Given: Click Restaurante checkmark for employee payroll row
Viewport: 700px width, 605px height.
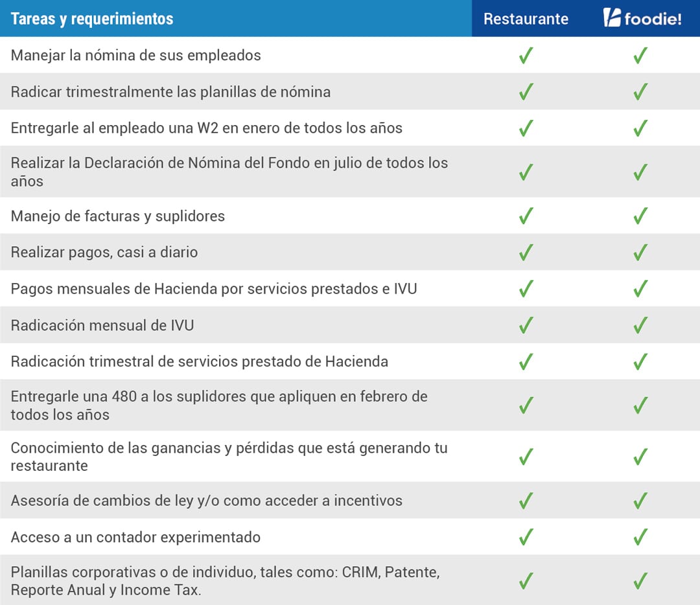Looking at the screenshot, I should 526,56.
